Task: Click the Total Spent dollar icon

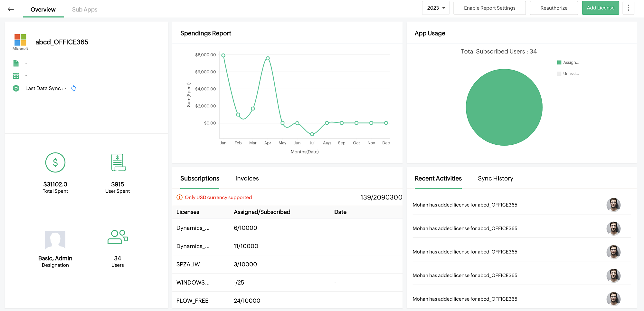Action: click(x=55, y=162)
